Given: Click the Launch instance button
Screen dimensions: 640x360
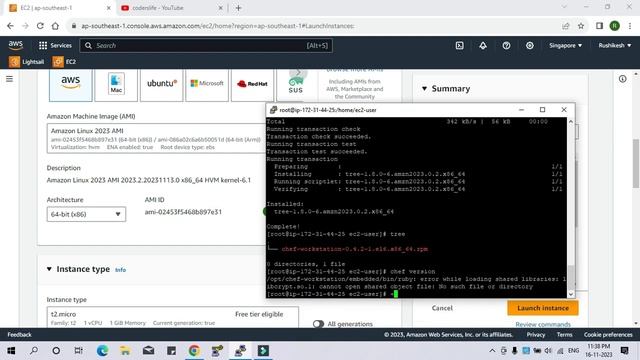Looking at the screenshot, I should (x=542, y=308).
